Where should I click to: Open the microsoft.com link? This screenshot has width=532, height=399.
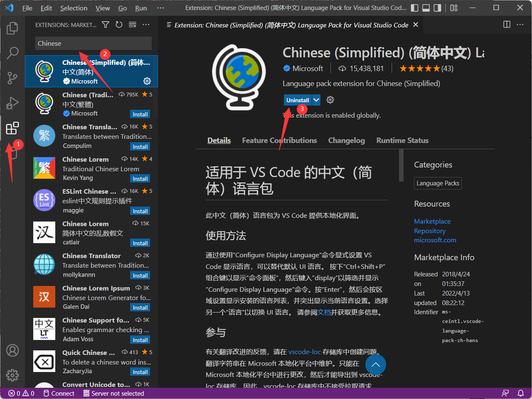click(x=435, y=240)
